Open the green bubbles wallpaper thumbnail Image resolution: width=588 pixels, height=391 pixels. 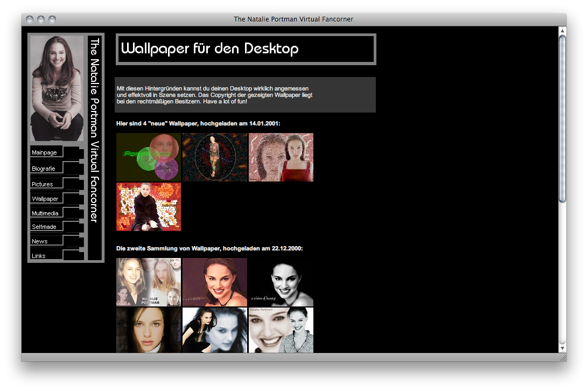(x=149, y=157)
